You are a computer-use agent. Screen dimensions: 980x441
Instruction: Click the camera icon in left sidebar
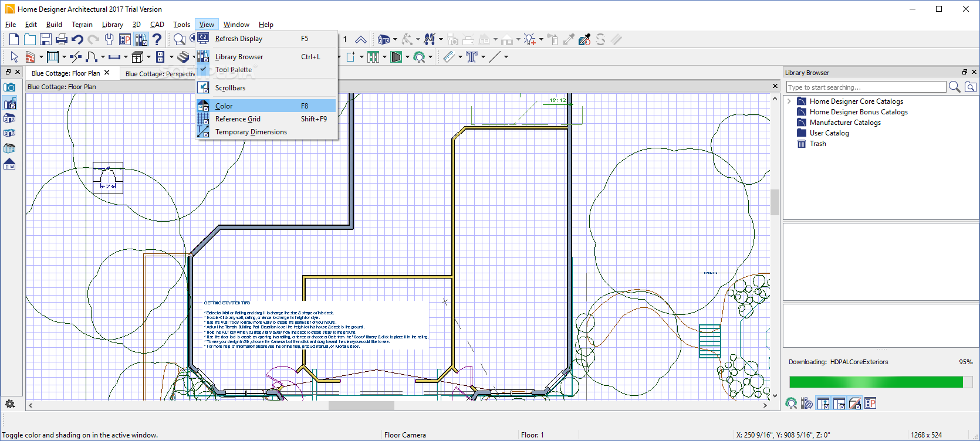point(9,87)
